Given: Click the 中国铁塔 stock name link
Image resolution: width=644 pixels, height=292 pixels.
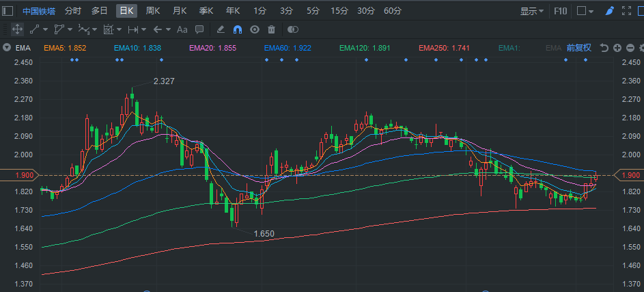Looking at the screenshot, I should coord(39,11).
